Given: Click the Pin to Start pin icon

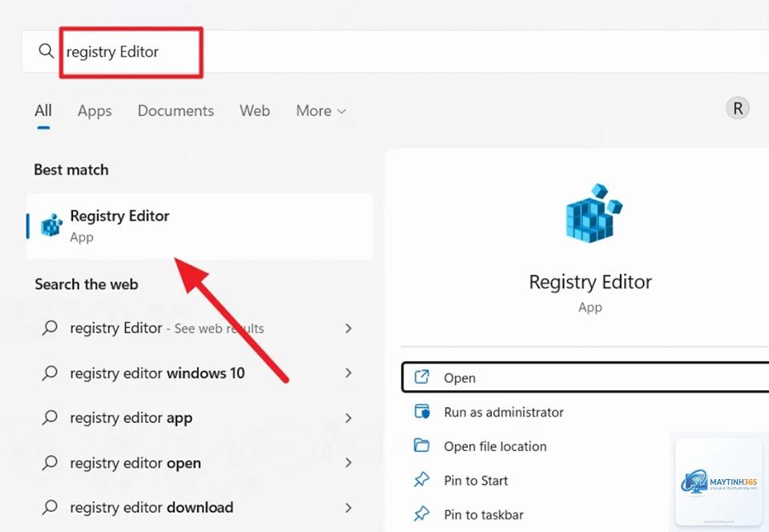Looking at the screenshot, I should point(421,480).
